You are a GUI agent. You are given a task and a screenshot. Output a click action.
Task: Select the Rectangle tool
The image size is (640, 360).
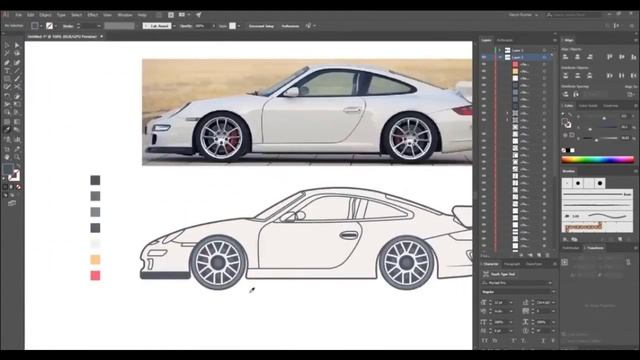pyautogui.click(x=7, y=79)
